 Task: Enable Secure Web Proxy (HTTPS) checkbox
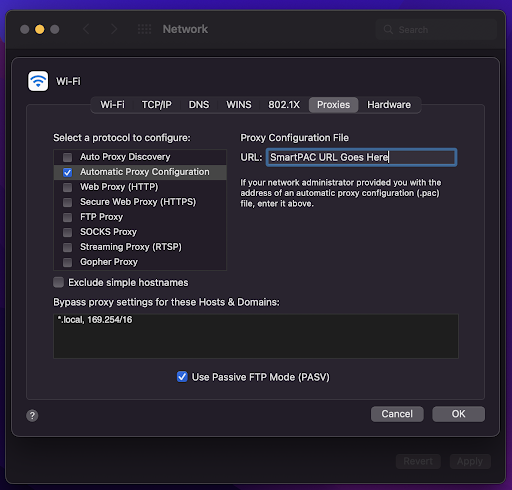point(68,202)
